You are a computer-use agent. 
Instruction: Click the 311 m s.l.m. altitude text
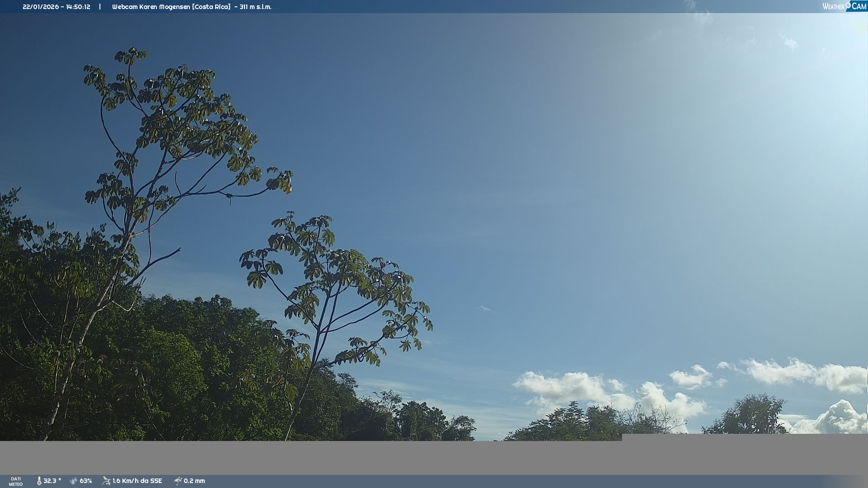click(255, 7)
